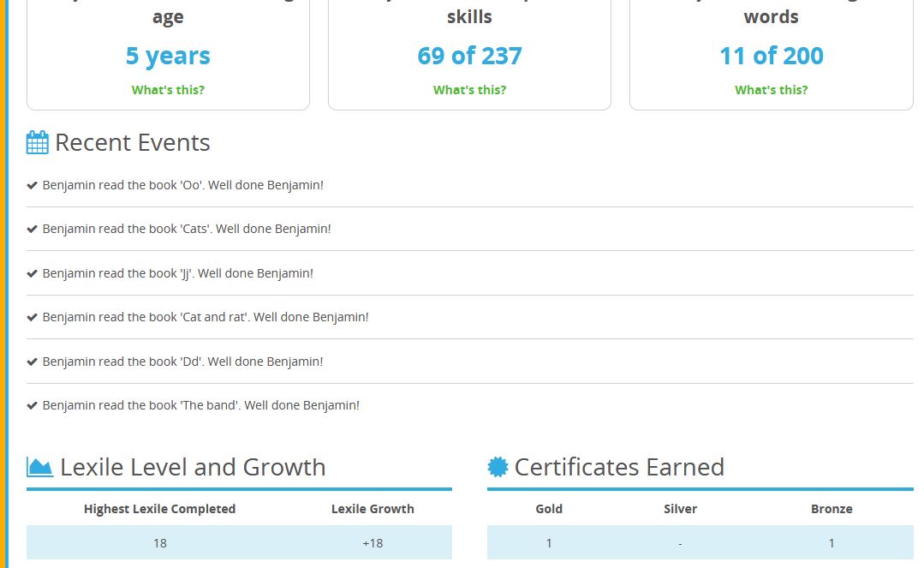Screen dimensions: 924x568
Task: Click the calendar icon beside Recent Events
Action: (38, 142)
